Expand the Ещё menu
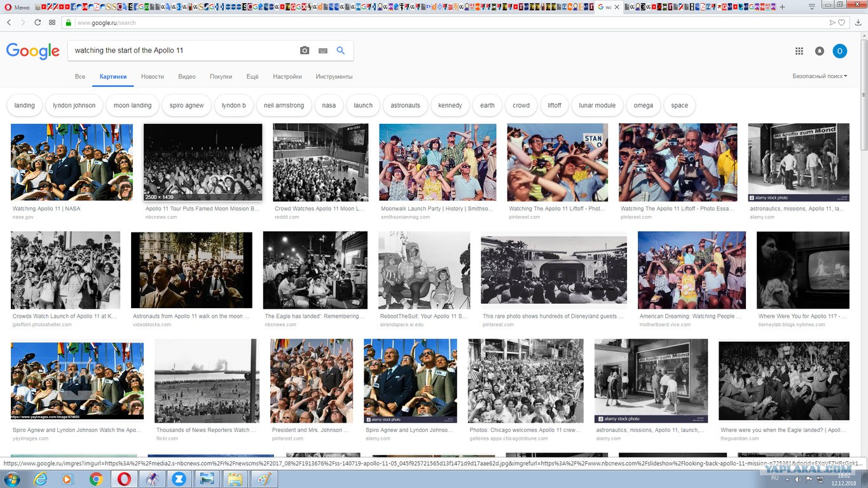Screen dimensions: 868x488 (252, 76)
